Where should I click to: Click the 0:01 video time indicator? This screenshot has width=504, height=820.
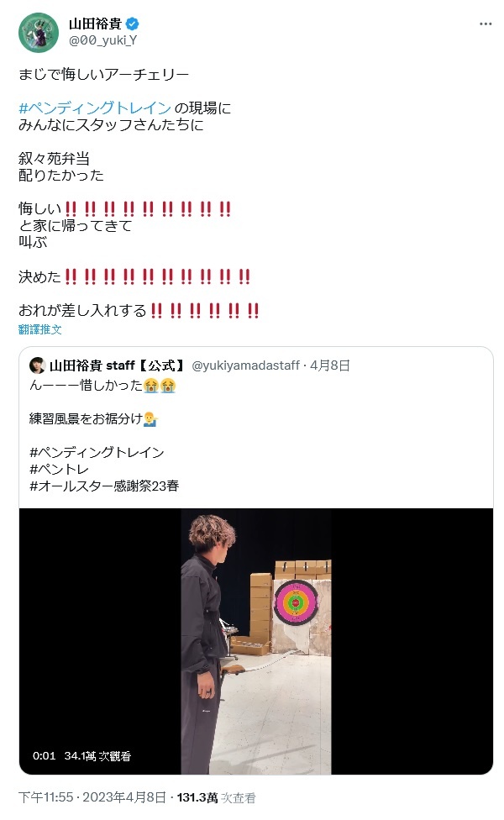click(x=44, y=755)
